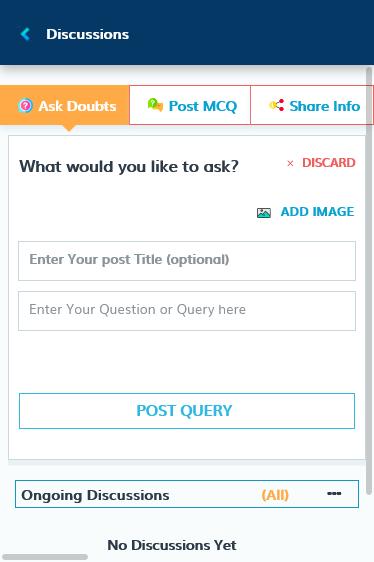Screen dimensions: 374x562
Task: Switch to the Ask Doubts tab
Action: [65, 105]
